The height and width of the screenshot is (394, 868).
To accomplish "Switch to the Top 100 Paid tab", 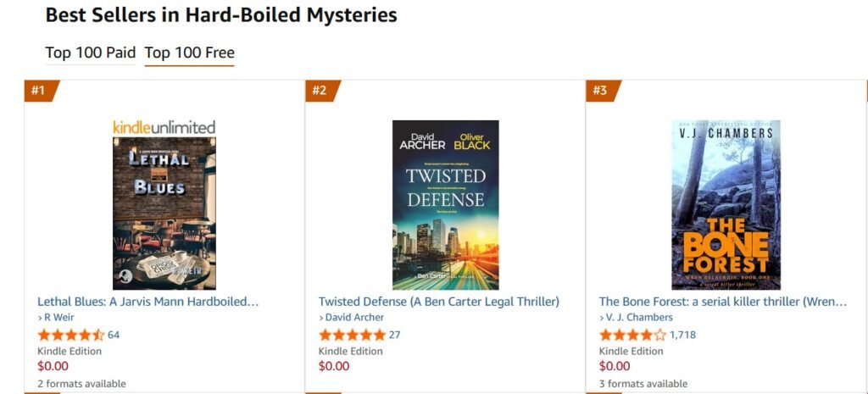I will coord(90,53).
